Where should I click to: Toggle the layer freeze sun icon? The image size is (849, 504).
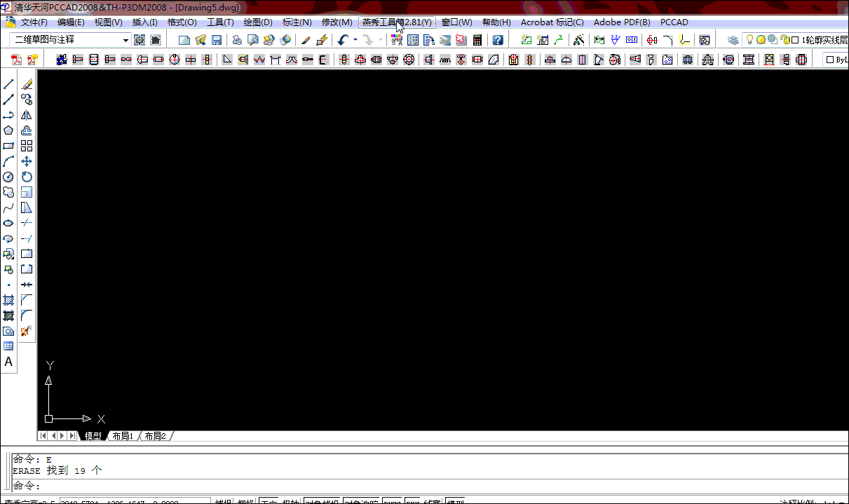tap(761, 40)
